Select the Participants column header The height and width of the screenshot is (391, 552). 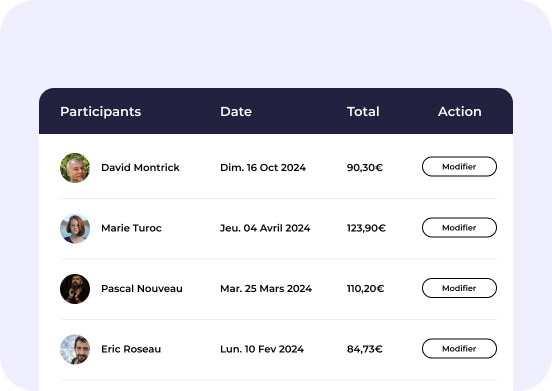(101, 112)
